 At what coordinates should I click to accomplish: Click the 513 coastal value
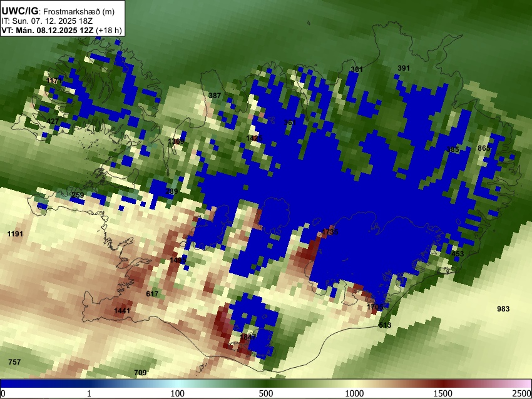point(385,325)
